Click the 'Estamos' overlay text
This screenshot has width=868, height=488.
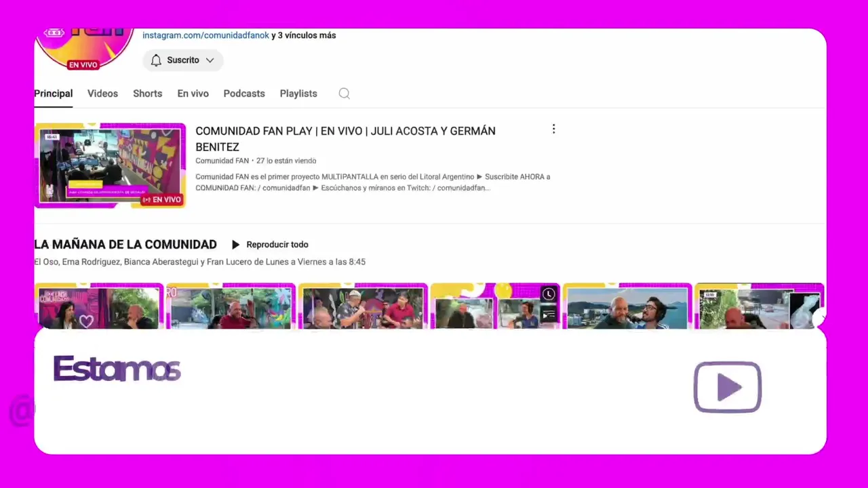[117, 369]
